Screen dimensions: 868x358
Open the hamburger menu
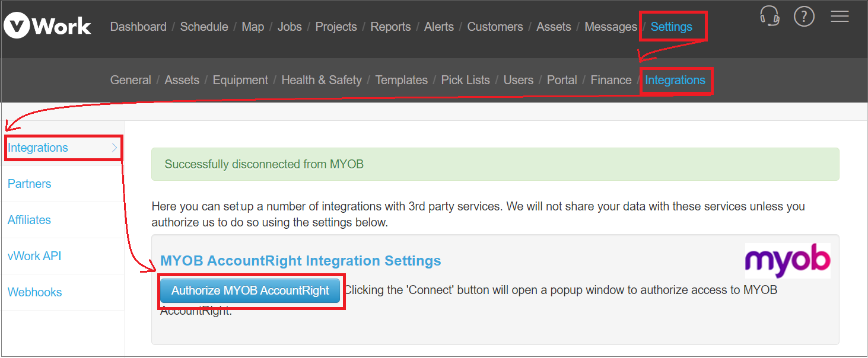click(x=840, y=16)
